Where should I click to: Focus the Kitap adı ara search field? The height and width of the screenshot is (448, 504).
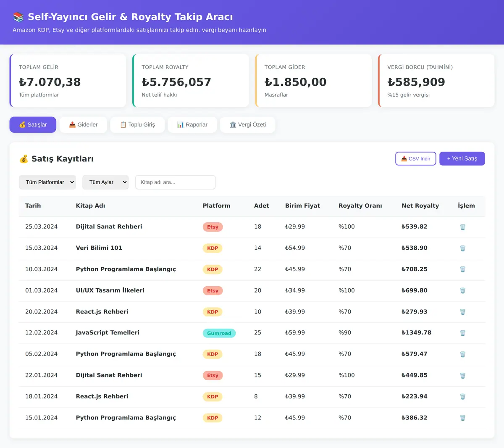pos(175,182)
